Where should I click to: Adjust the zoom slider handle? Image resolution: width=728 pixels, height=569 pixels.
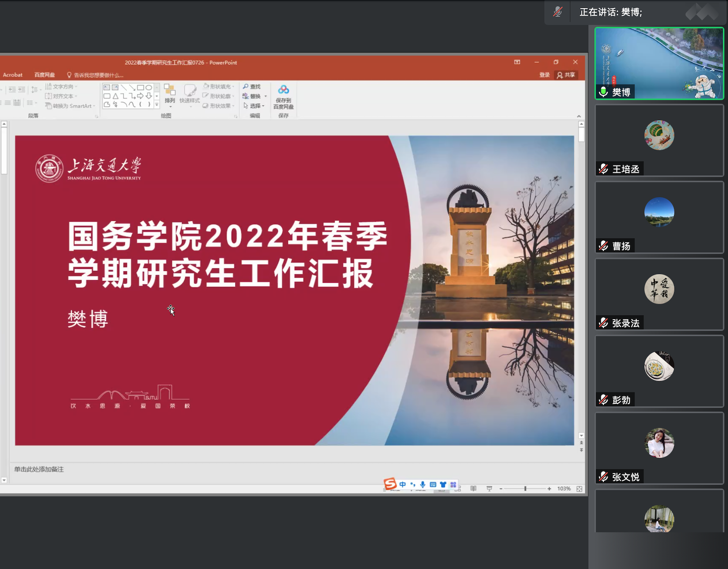coord(525,489)
